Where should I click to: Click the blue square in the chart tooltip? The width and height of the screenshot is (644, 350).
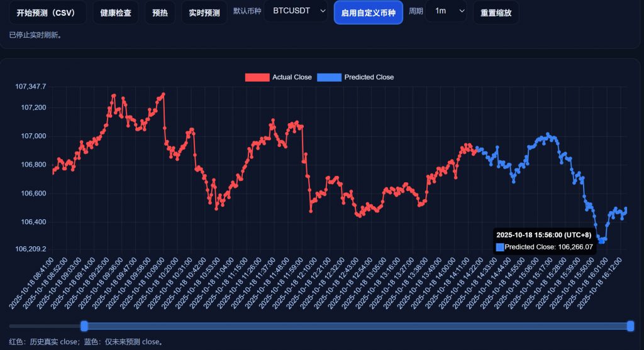point(500,247)
